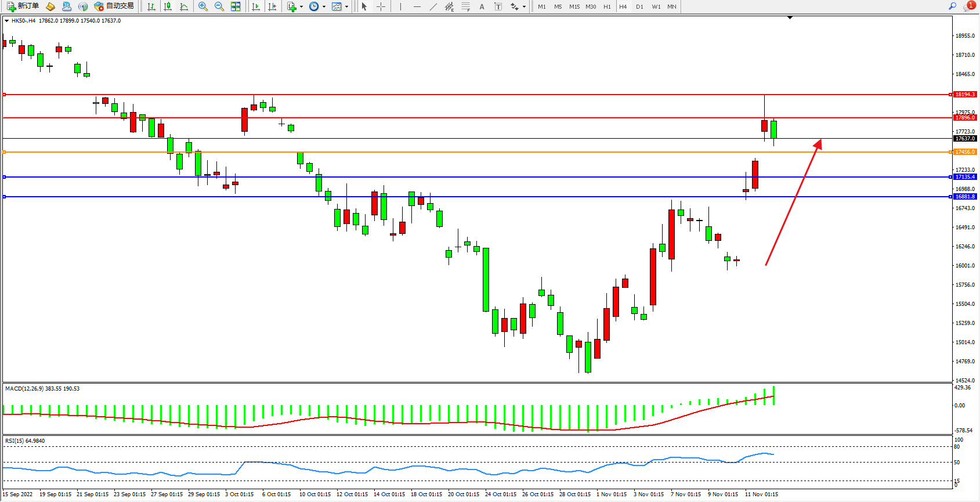980x502 pixels.
Task: Open the search magnifier in top right
Action: pos(952,6)
